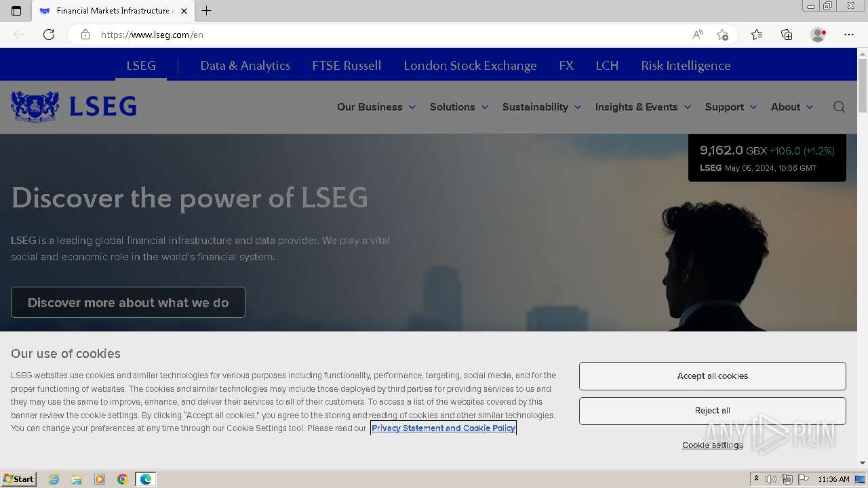Viewport: 868px width, 488px height.
Task: Show hidden tray icons arrow
Action: (x=756, y=479)
